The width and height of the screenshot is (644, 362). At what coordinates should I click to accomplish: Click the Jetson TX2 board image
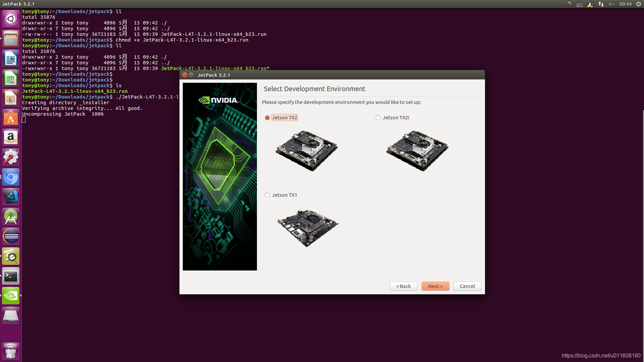[307, 151]
